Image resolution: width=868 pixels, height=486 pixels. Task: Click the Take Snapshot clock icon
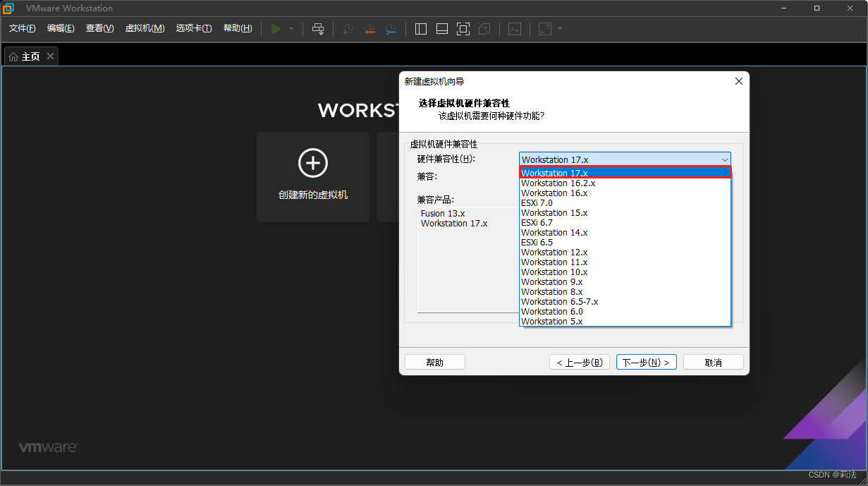(x=348, y=29)
